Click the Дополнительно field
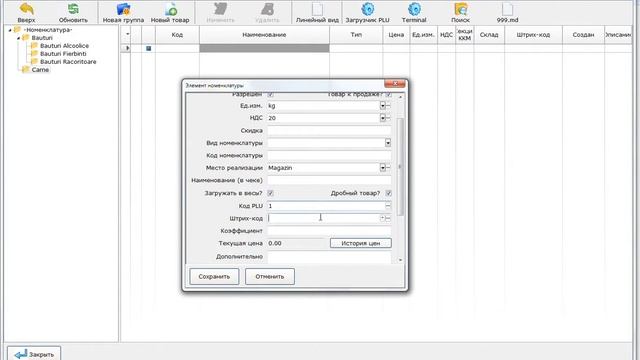 coord(329,257)
